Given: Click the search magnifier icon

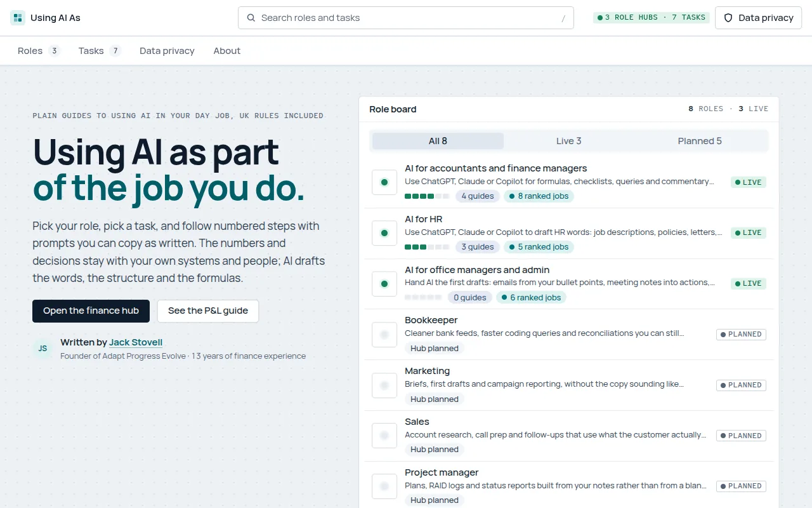Looking at the screenshot, I should [251, 18].
